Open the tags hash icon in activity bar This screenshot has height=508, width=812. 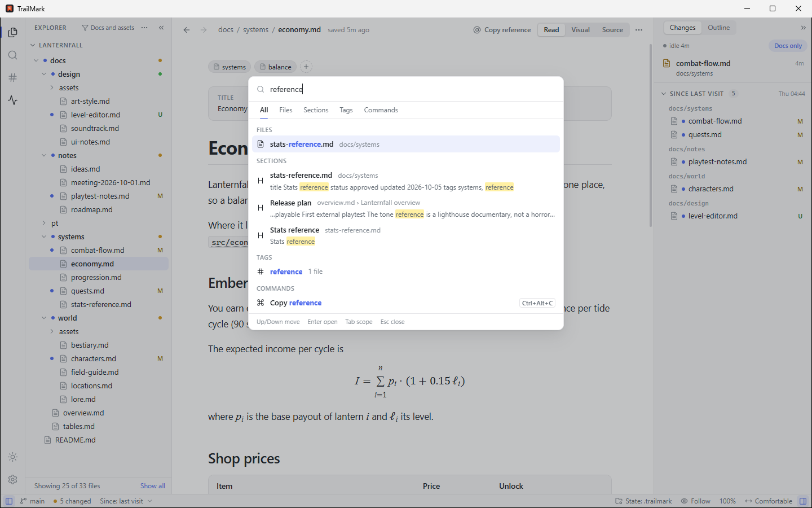[12, 78]
